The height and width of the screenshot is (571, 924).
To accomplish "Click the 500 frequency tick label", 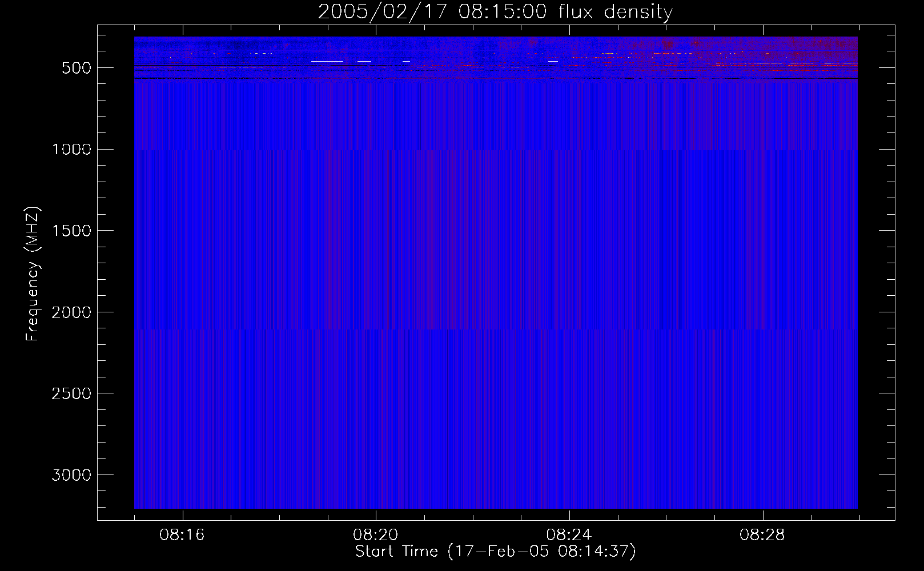I will (x=77, y=68).
